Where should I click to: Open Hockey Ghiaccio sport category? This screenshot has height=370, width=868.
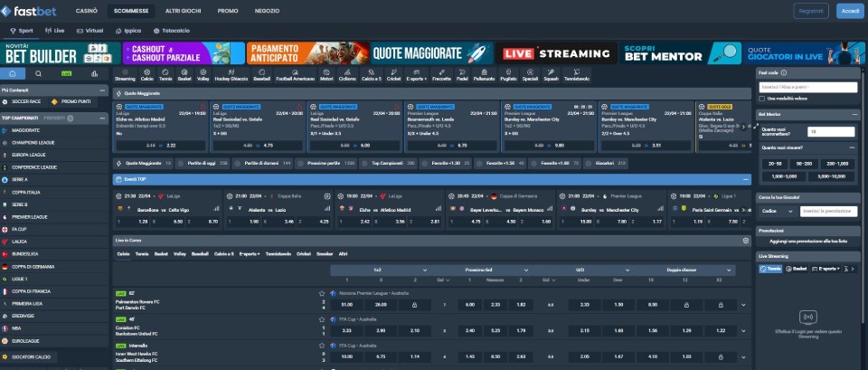(231, 75)
